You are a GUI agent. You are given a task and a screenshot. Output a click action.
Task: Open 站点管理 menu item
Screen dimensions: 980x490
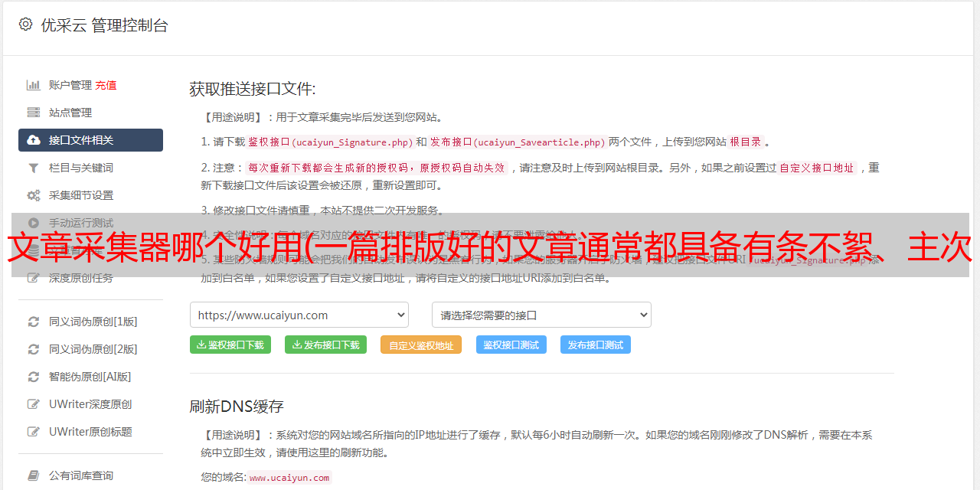click(90, 113)
